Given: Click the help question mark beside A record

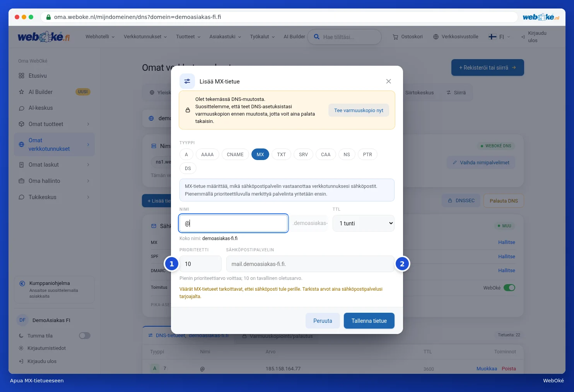Looking at the screenshot, I should click(x=165, y=368).
